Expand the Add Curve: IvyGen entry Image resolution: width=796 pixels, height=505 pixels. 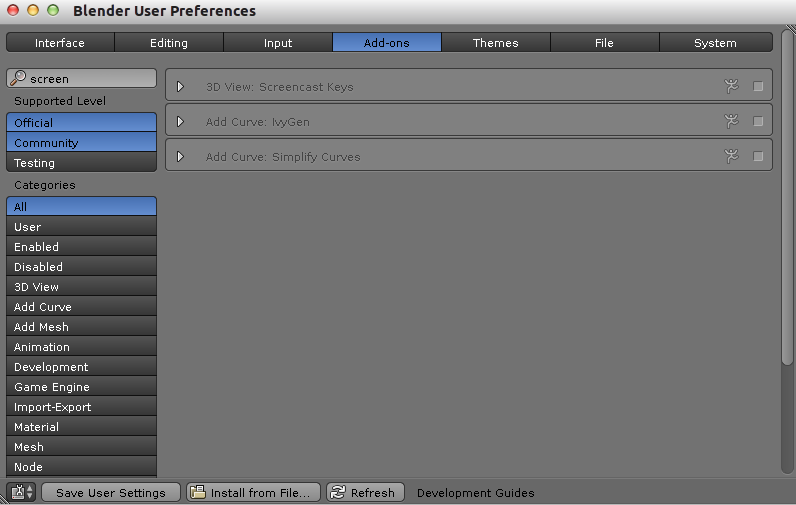point(180,121)
